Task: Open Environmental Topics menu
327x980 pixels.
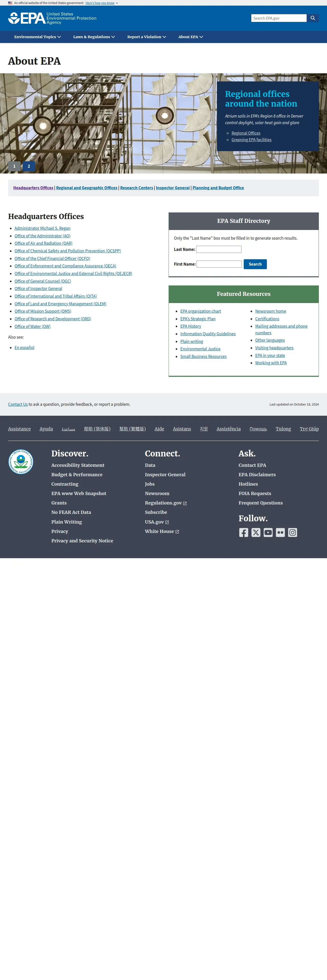Action: (x=38, y=37)
